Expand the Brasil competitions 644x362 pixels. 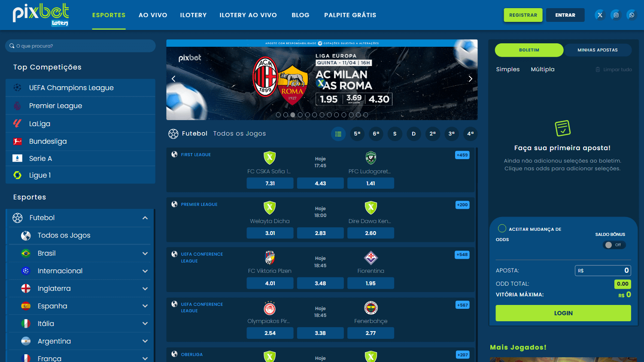point(145,253)
